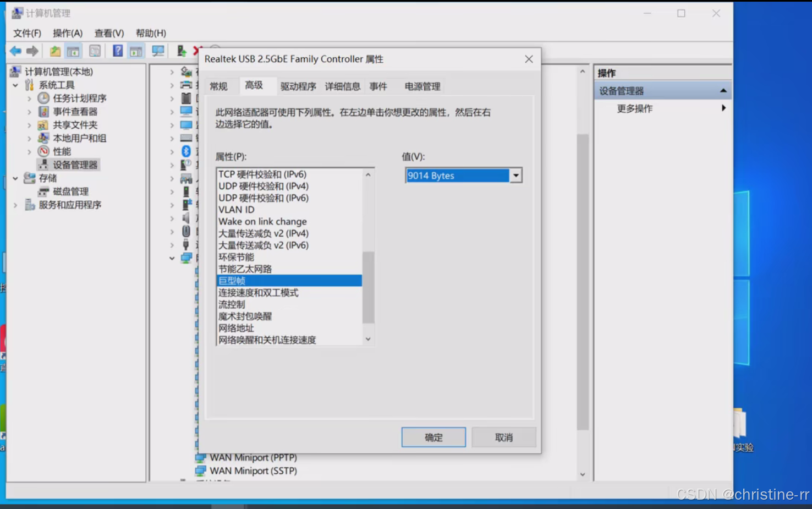Click the keyboard icon in device list

tap(186, 138)
